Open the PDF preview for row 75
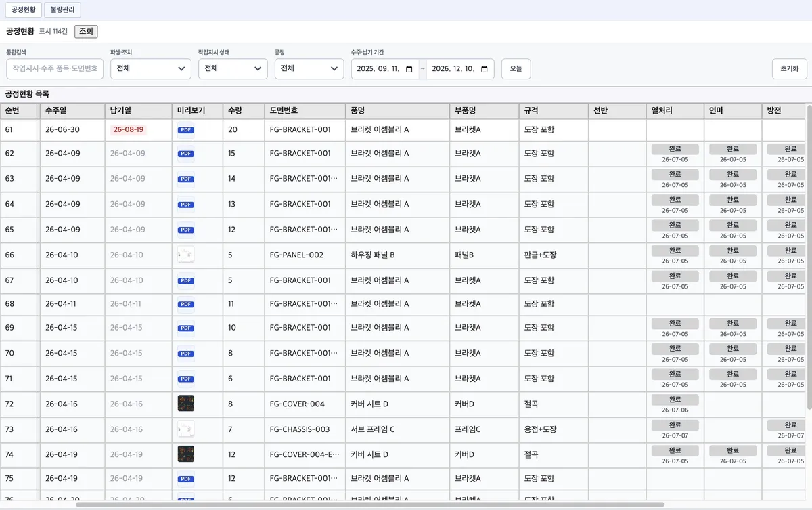Image resolution: width=812 pixels, height=510 pixels. [185, 479]
